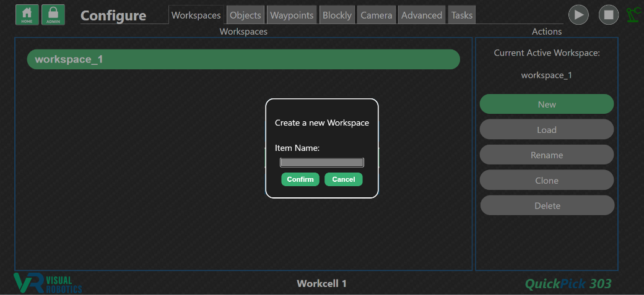644x295 pixels.
Task: Select workspace_1 in the Workspaces list
Action: 243,59
